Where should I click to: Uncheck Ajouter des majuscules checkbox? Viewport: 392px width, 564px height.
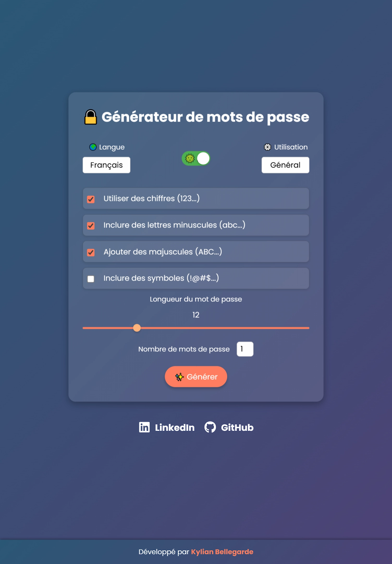pos(91,252)
